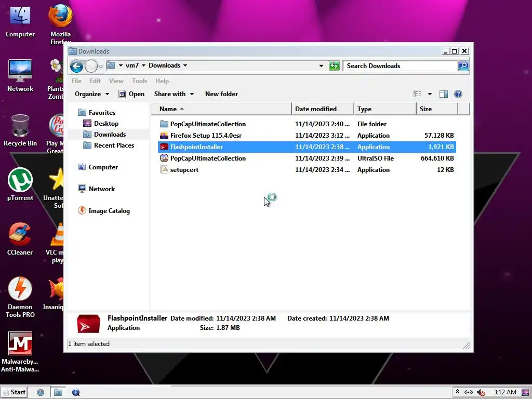This screenshot has height=399, width=532.
Task: Click the round blue taskbar icon beside Explorer
Action: click(76, 393)
